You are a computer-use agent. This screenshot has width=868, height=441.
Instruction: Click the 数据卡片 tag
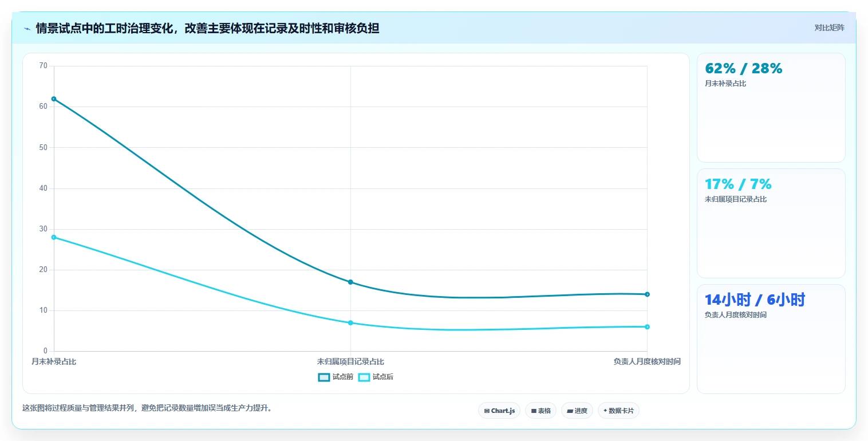tap(618, 411)
